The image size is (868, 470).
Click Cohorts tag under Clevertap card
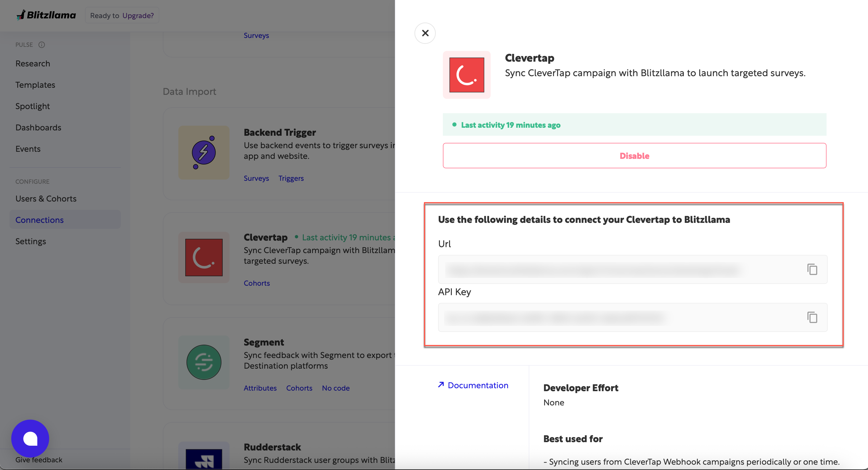(257, 283)
